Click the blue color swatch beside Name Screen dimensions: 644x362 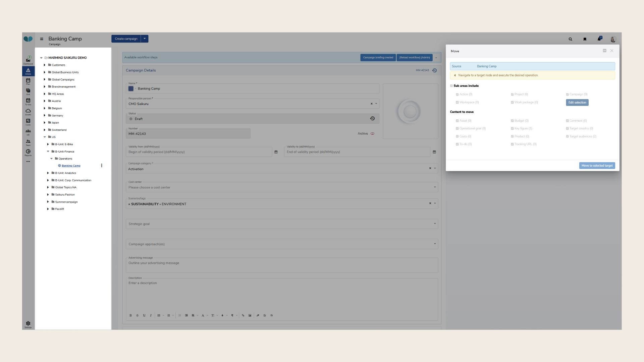pos(131,89)
